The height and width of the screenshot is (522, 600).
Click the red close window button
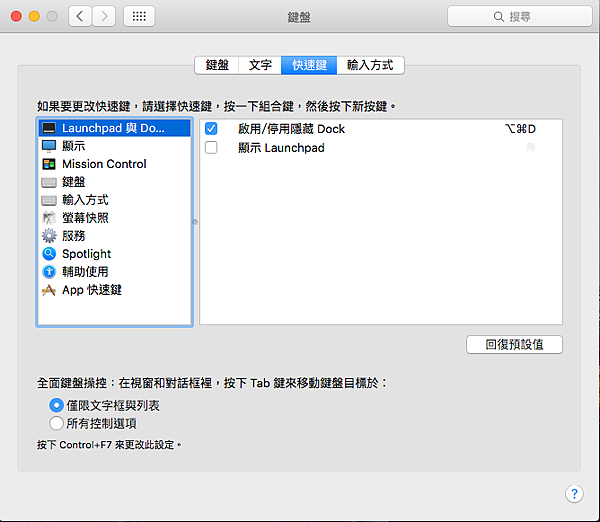point(16,16)
